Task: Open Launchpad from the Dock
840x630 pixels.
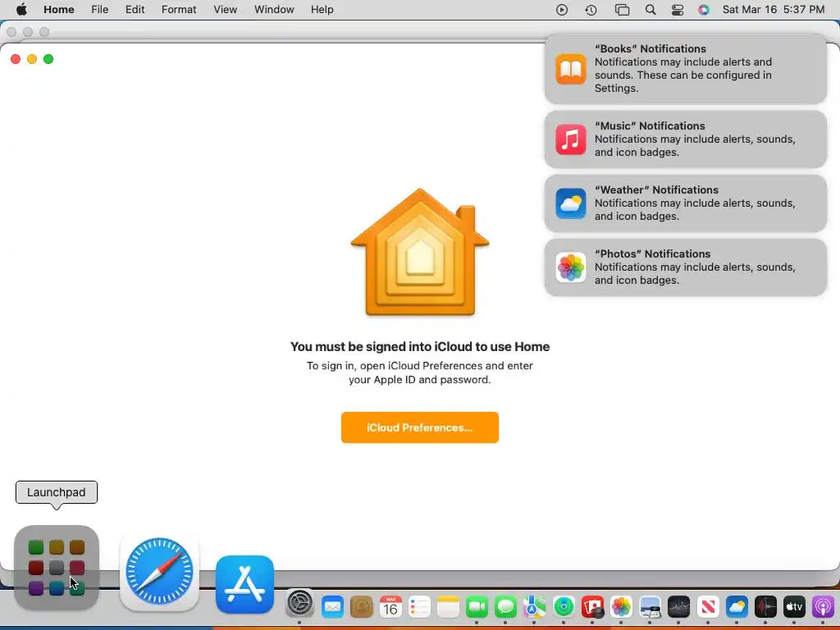Action: tap(57, 568)
